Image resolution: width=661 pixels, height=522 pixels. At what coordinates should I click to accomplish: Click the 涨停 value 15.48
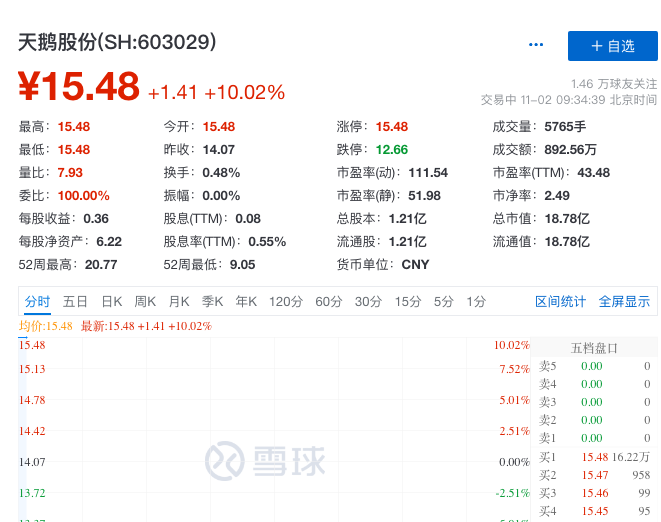(392, 126)
